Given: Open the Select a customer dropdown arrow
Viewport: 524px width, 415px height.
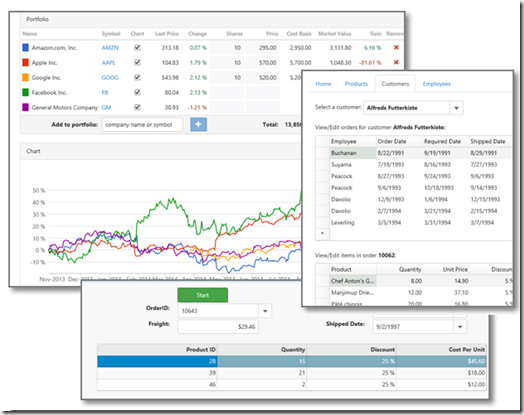Looking at the screenshot, I should (456, 108).
